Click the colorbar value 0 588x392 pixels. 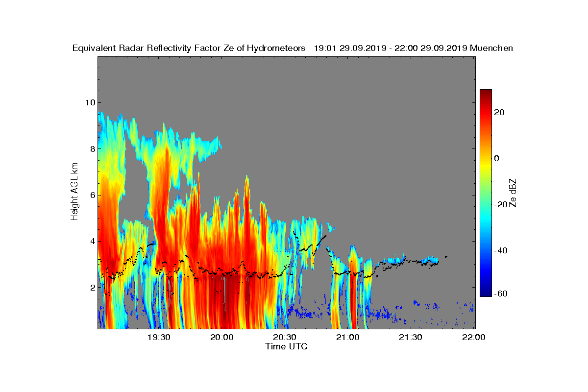[x=497, y=158]
